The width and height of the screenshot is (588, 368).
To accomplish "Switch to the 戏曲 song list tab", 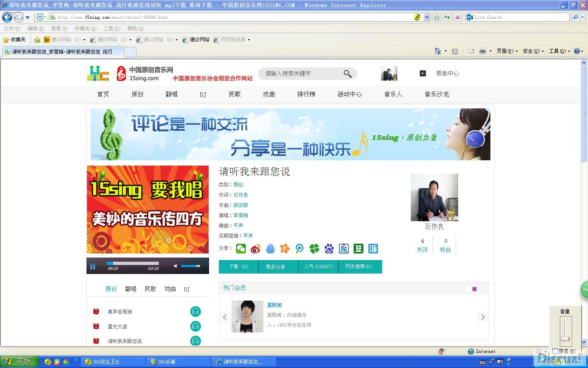I will (x=170, y=289).
